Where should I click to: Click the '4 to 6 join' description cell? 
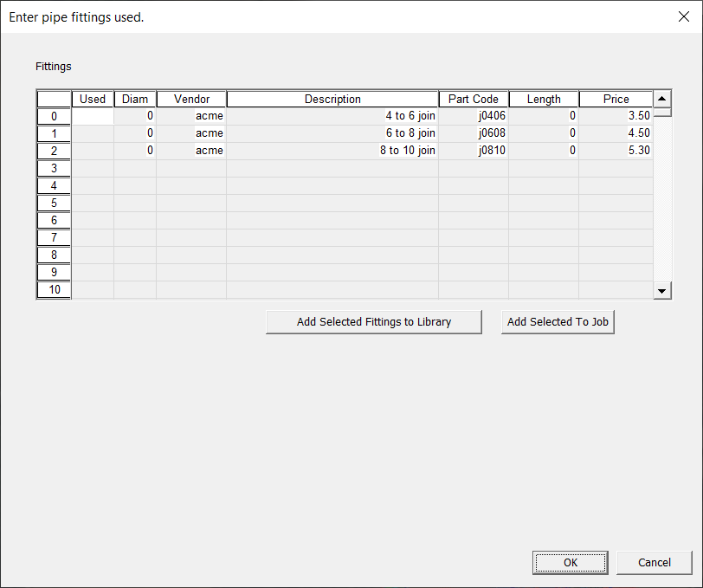[332, 116]
